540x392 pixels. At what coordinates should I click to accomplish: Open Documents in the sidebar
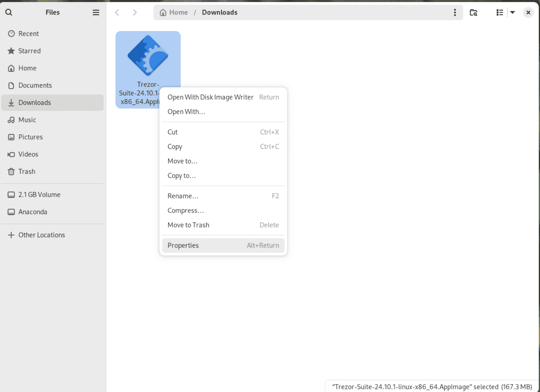tap(53, 86)
